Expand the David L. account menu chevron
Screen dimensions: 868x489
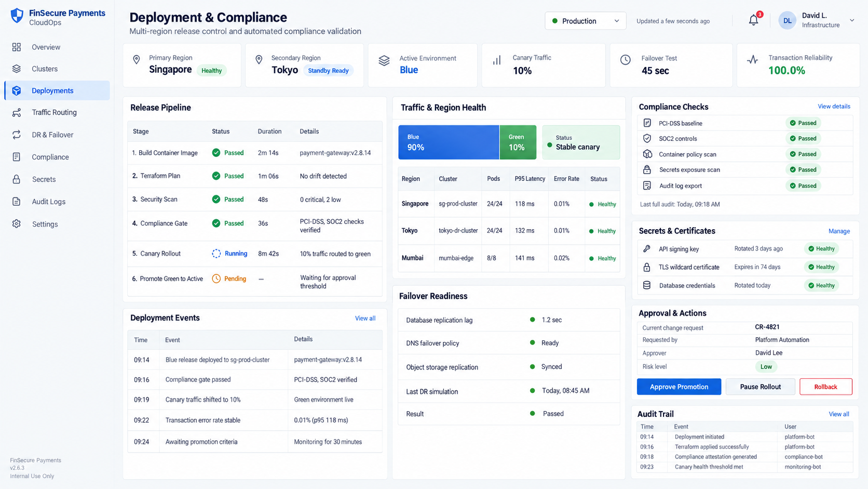click(852, 21)
